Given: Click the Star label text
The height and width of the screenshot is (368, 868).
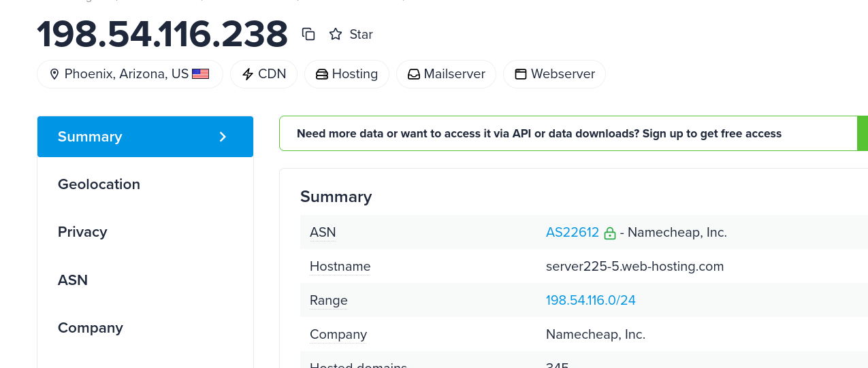Looking at the screenshot, I should tap(361, 34).
